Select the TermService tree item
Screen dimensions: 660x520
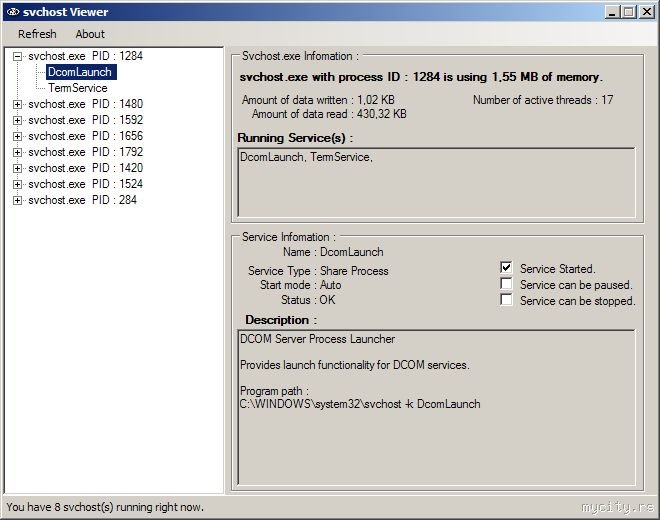77,88
